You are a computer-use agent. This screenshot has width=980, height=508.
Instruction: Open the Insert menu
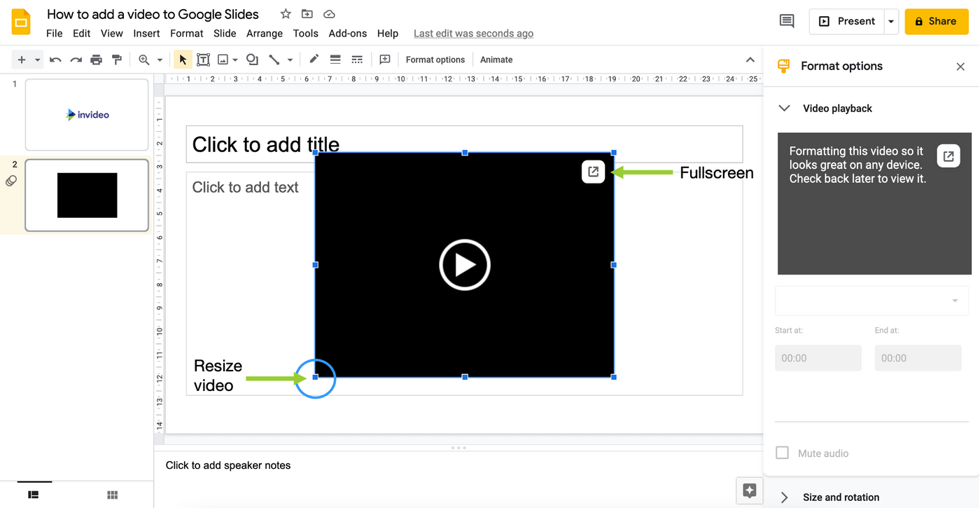click(x=146, y=33)
